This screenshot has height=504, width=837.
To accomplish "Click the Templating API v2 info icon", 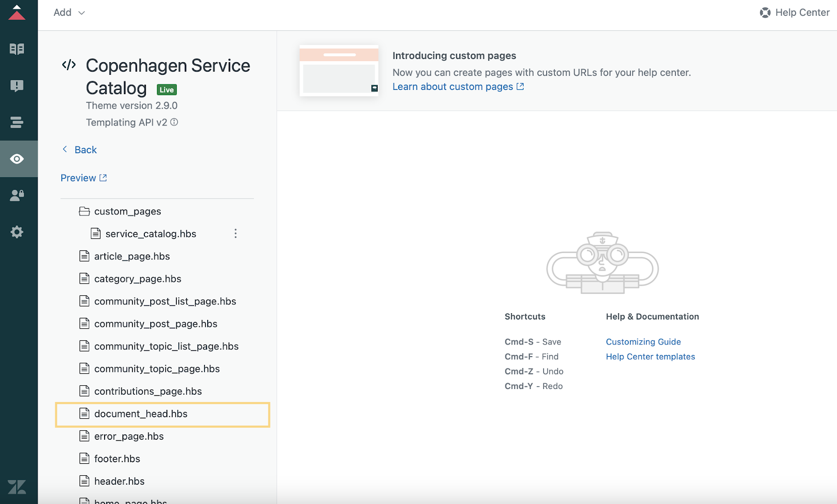I will (x=174, y=122).
